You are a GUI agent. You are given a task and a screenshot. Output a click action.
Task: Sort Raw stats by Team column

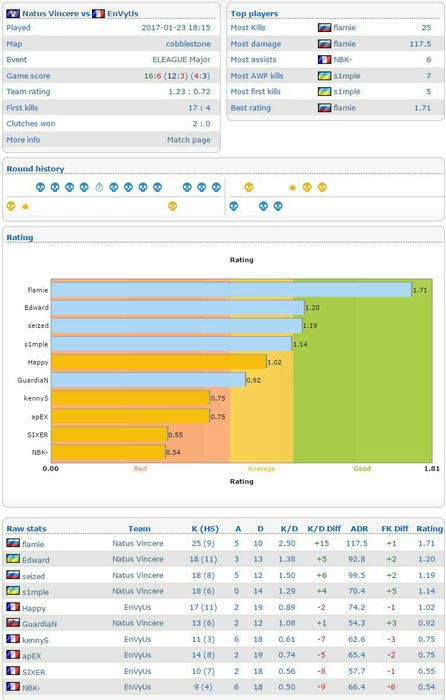pos(139,529)
